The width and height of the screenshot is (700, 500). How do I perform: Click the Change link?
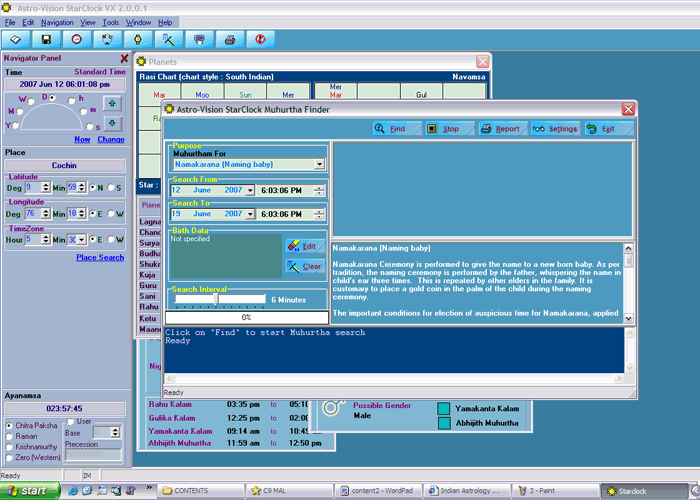point(111,139)
